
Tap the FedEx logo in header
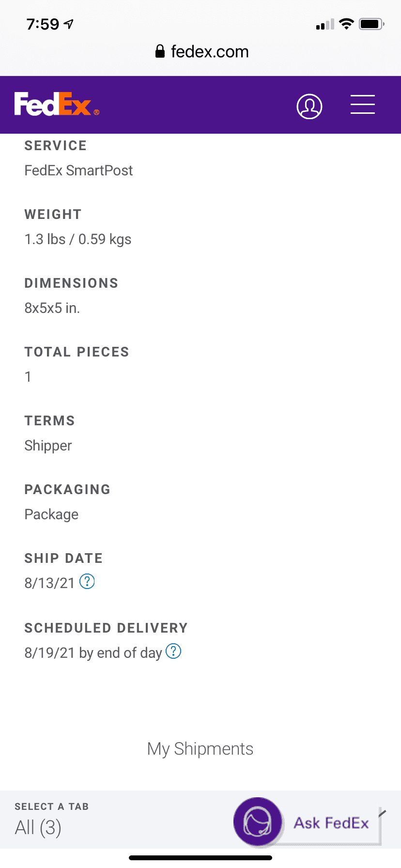57,104
